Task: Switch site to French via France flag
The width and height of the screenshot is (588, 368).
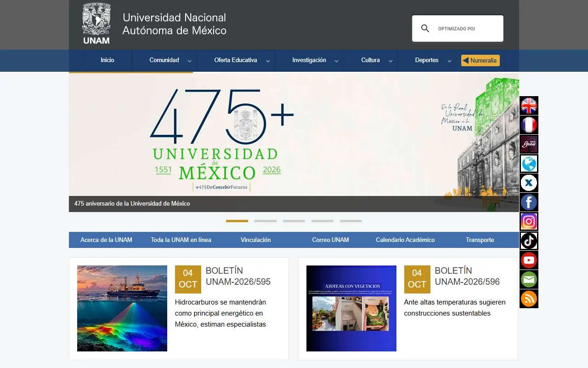Action: click(x=529, y=125)
